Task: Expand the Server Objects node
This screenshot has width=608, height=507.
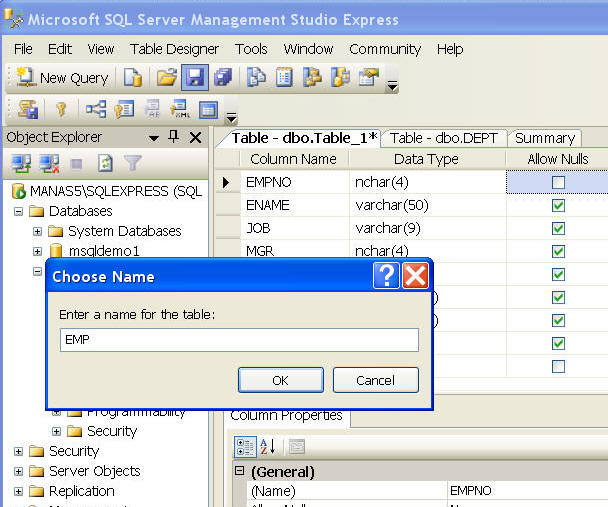Action: coord(18,471)
